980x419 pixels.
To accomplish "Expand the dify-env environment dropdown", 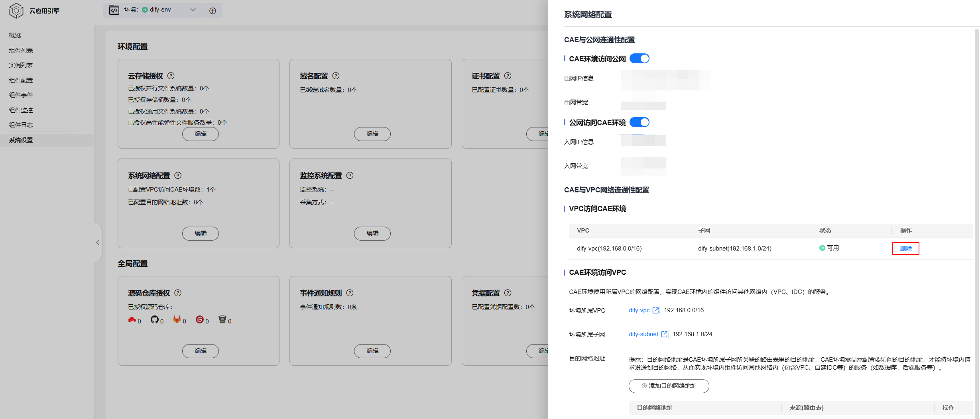I will [x=193, y=10].
